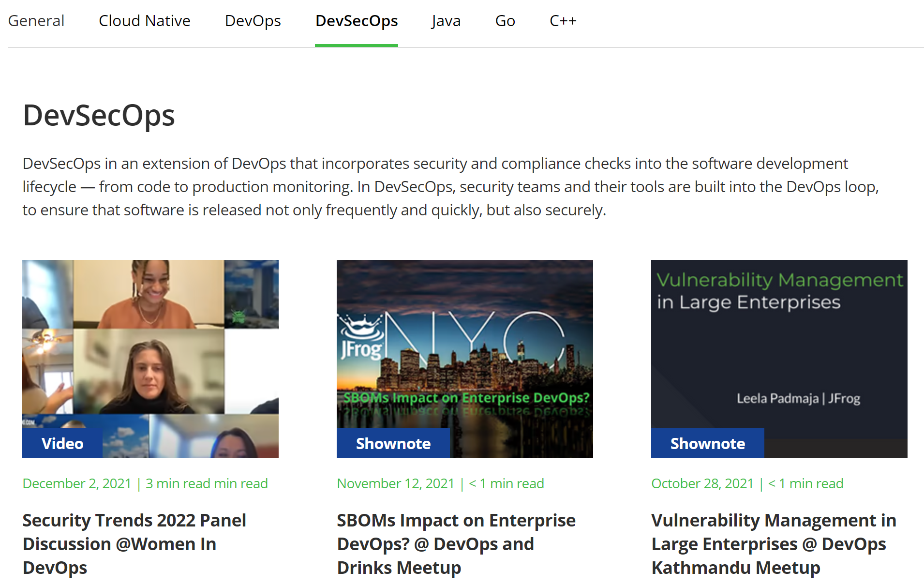Click the December 2, 2021 date
The height and width of the screenshot is (586, 924).
point(77,483)
